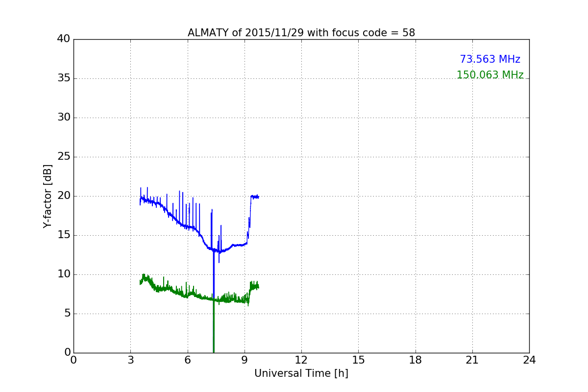This screenshot has width=588, height=392.
Task: Click the y-axis tick label 15
Action: tap(64, 235)
